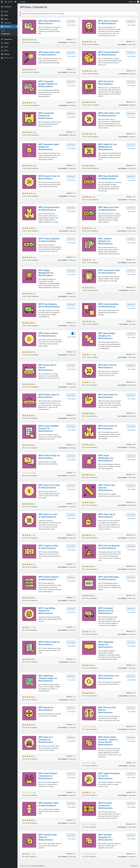Click the WPC Sticky Add To Cart icon

(x=29, y=371)
